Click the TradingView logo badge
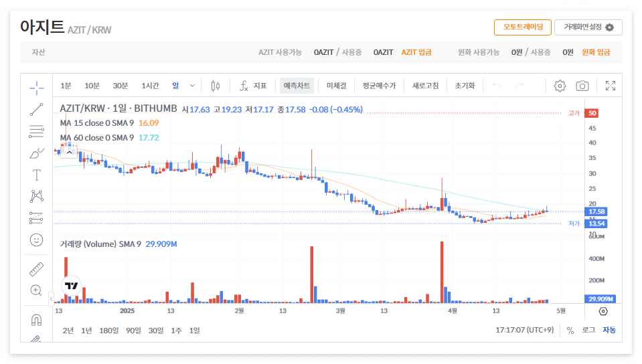Image resolution: width=642 pixels, height=364 pixels. point(71,286)
